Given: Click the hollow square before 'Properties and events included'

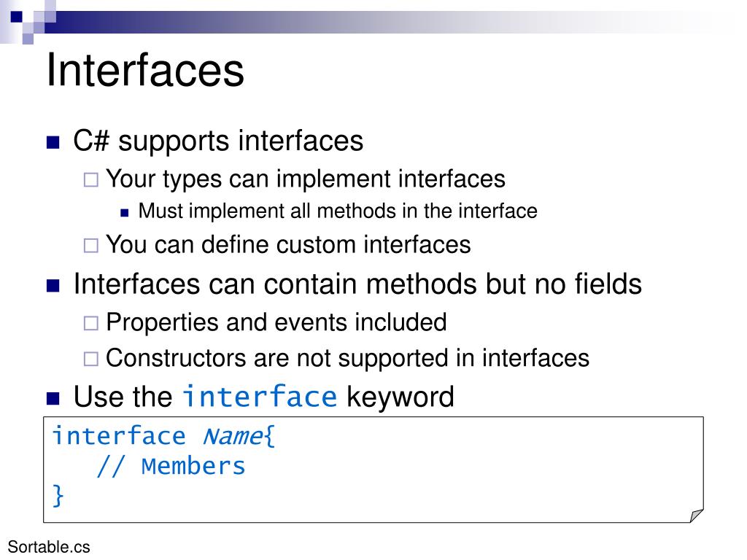Looking at the screenshot, I should (x=91, y=323).
